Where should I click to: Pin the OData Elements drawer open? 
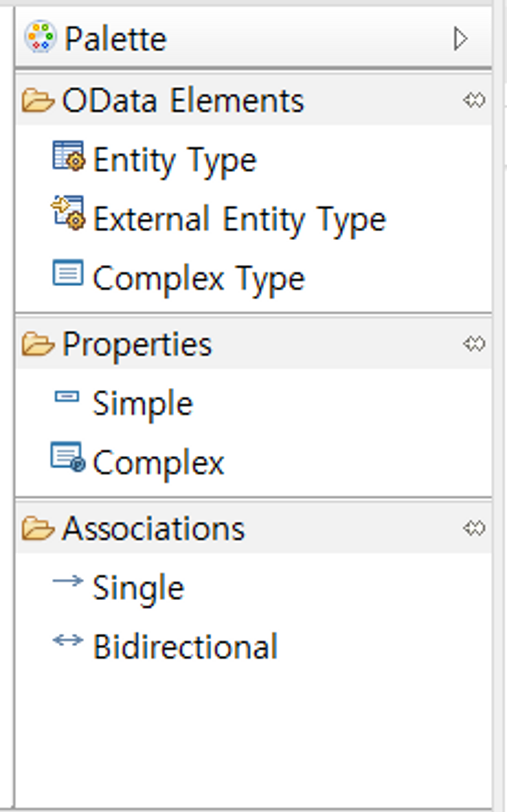point(474,100)
